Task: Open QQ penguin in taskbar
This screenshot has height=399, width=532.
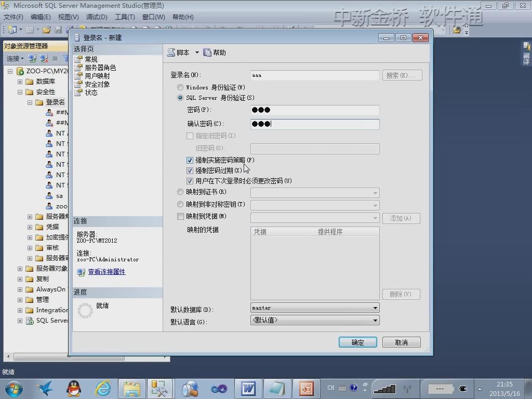Action: pyautogui.click(x=74, y=389)
